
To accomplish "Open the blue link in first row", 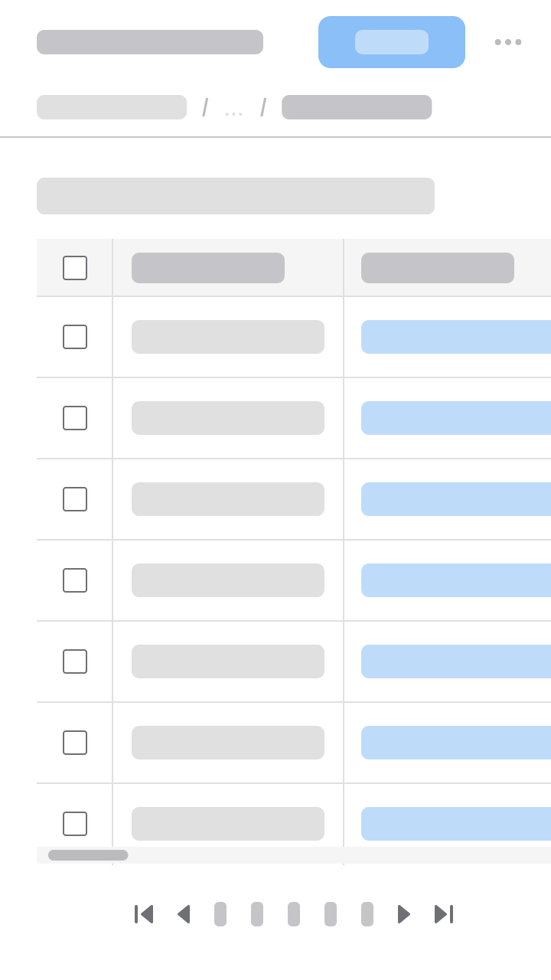I will pyautogui.click(x=456, y=337).
